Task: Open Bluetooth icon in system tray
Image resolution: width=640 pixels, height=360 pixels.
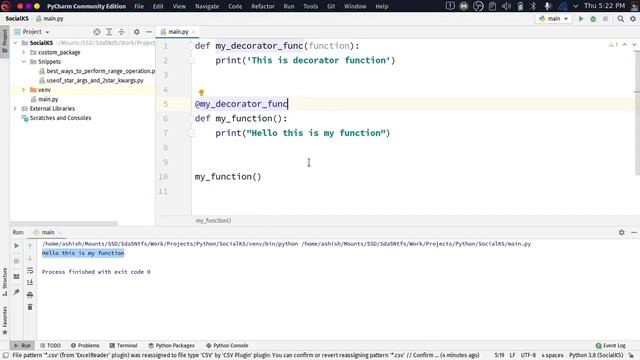Action: pyautogui.click(x=533, y=6)
